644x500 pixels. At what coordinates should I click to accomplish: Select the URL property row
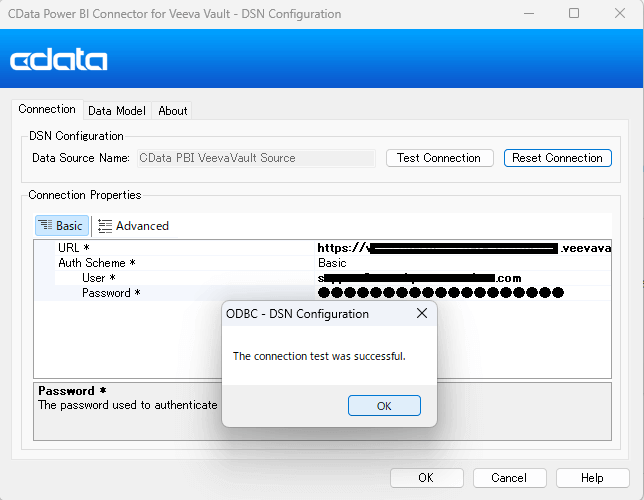(74, 248)
